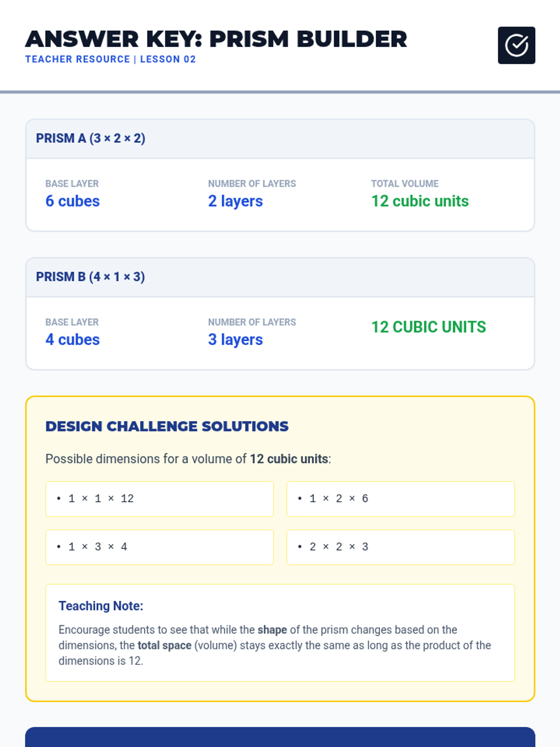560x747 pixels.
Task: Click the Total Volume label in Prism A
Action: click(405, 183)
